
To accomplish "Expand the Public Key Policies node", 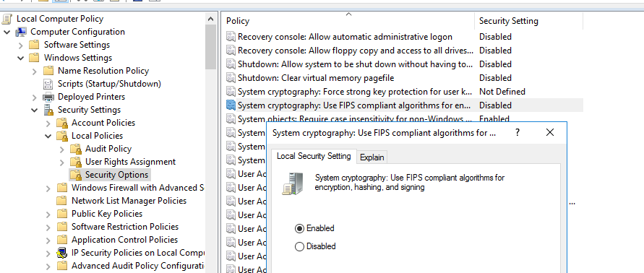I will pyautogui.click(x=48, y=214).
